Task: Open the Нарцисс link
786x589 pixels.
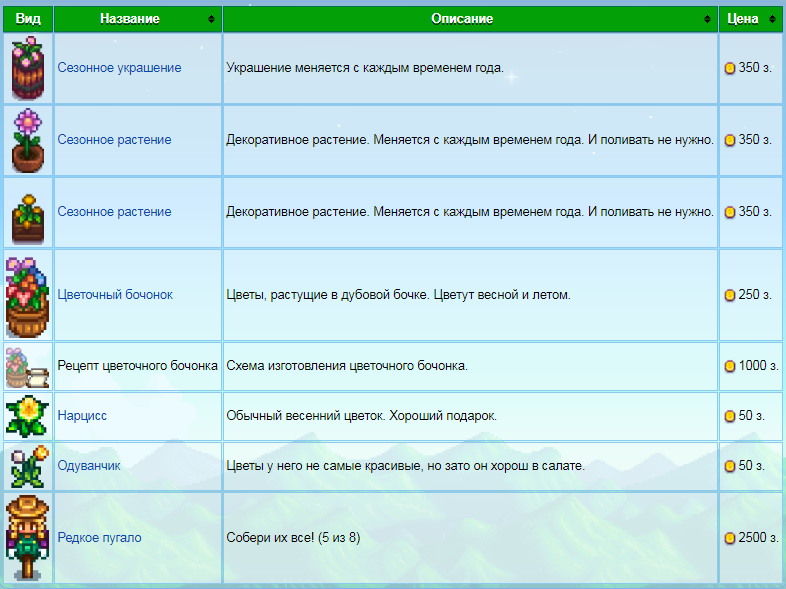Action: pos(82,416)
